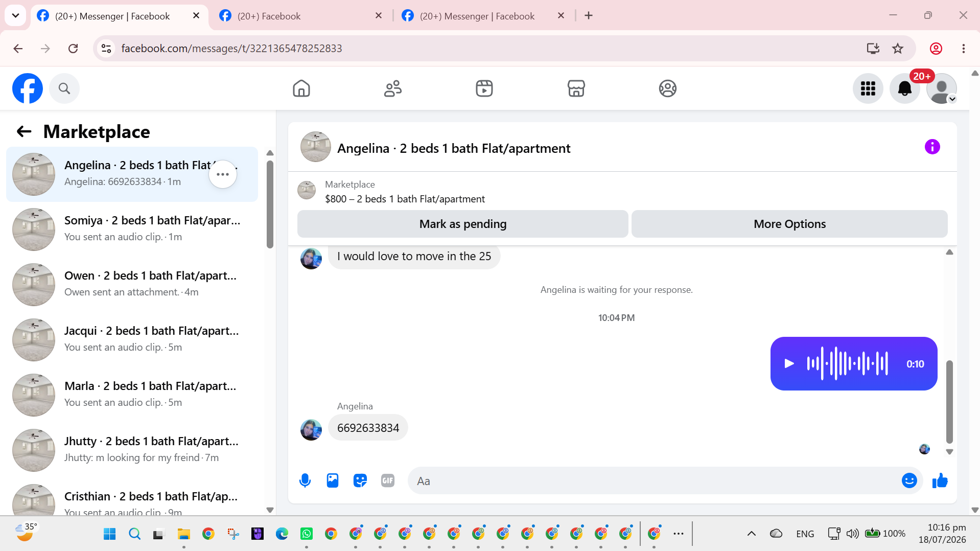The height and width of the screenshot is (551, 980).
Task: Click the conversation list scrollbar
Action: coord(270,204)
